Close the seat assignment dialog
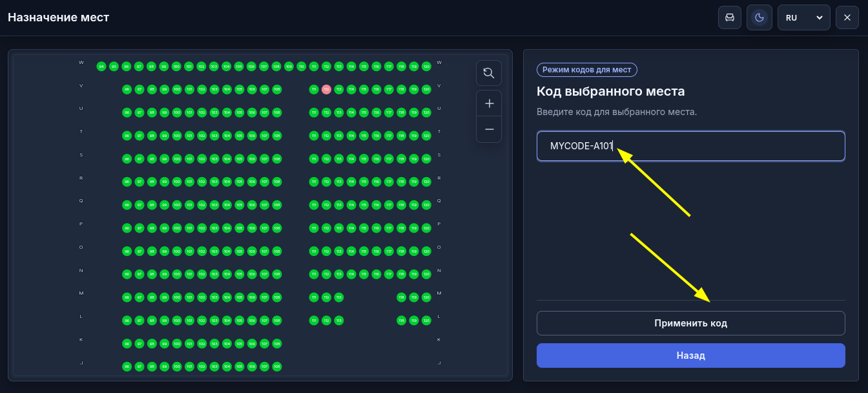Image resolution: width=868 pixels, height=393 pixels. pyautogui.click(x=847, y=17)
